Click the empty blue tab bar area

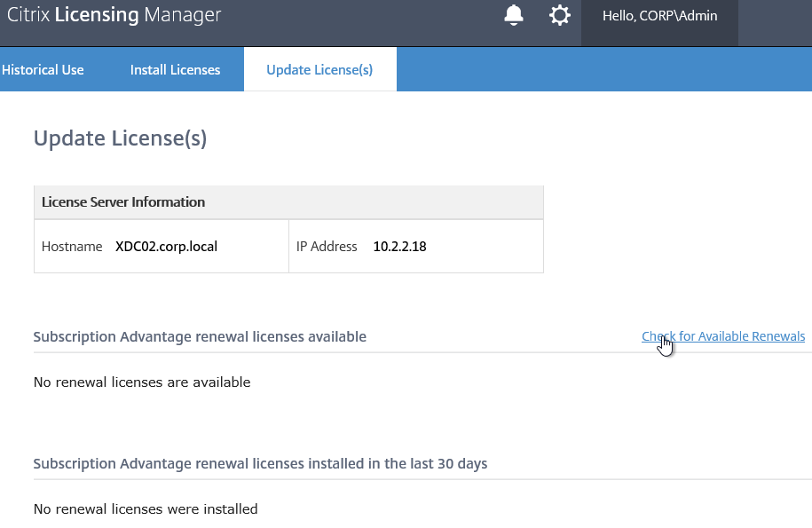pos(604,69)
